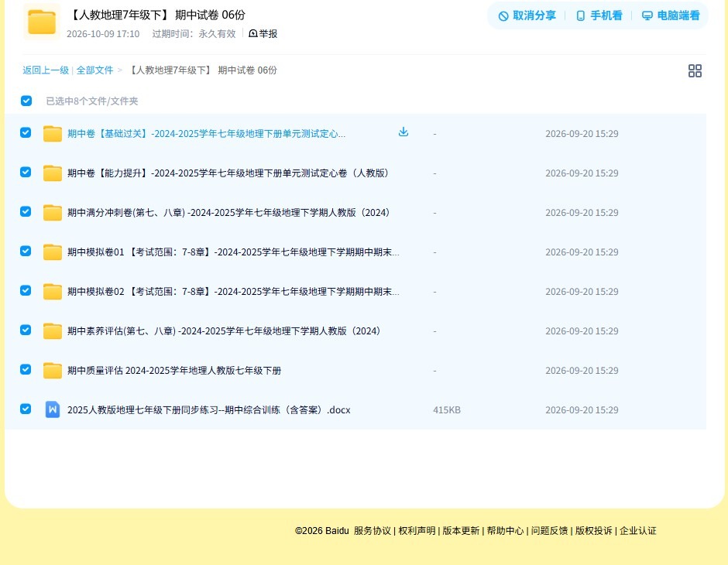
Task: Open folder 期中卷【基础过关】 by its name
Action: point(206,134)
